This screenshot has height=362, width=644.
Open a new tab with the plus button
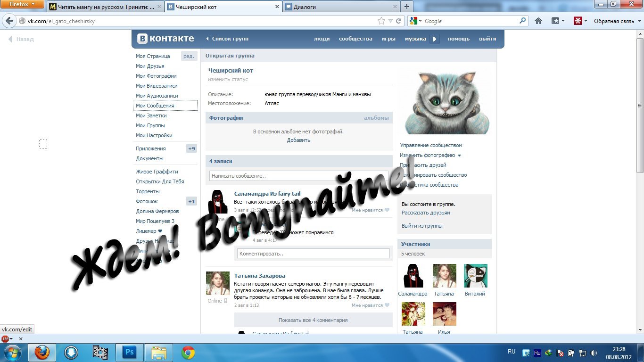tap(407, 7)
